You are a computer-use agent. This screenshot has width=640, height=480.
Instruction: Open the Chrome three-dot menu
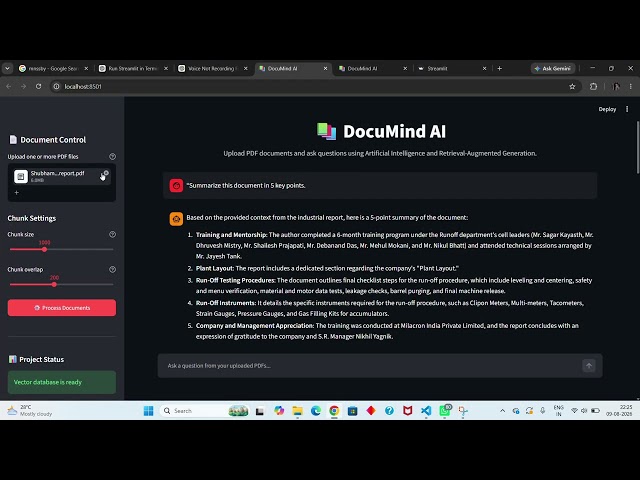631,87
